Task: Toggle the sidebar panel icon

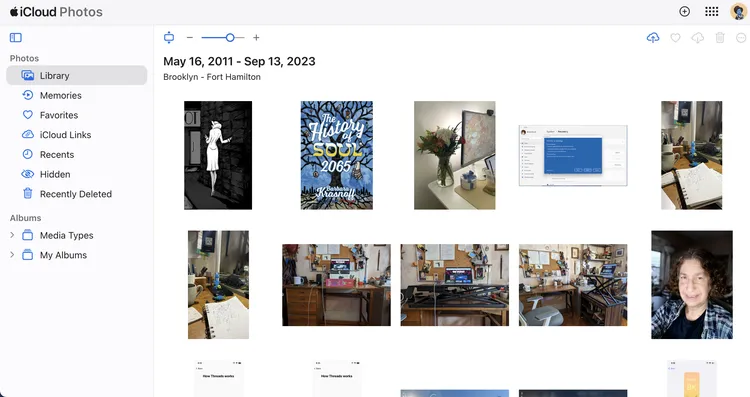Action: [x=16, y=37]
